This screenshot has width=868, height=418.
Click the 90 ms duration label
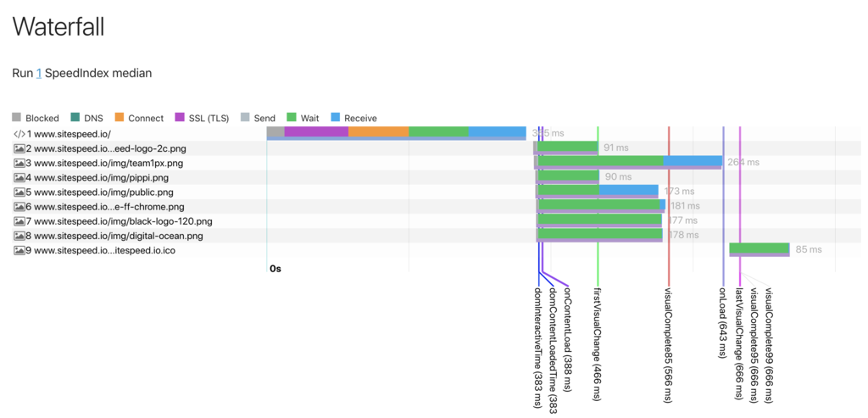pyautogui.click(x=616, y=177)
